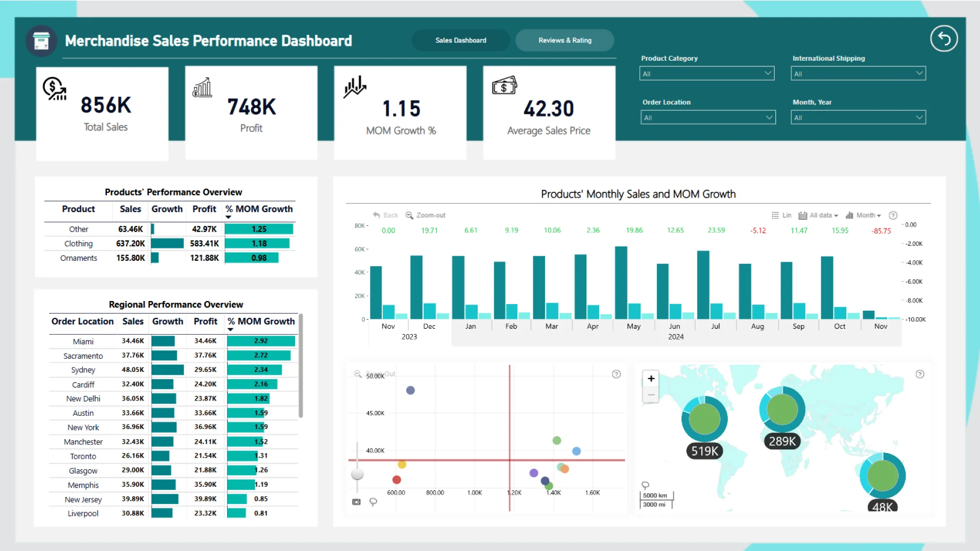Select Sydney in regional table
980x551 pixels.
tap(174, 370)
